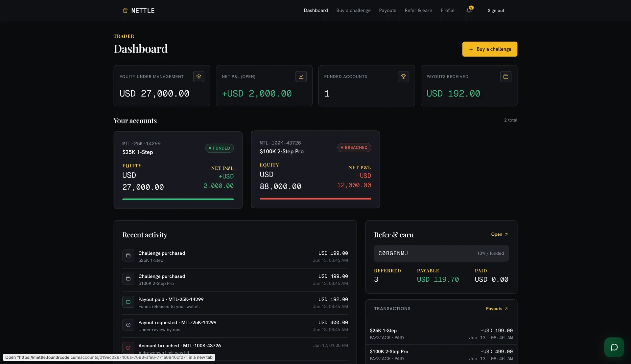
Task: Open the Profile nav item
Action: click(x=447, y=11)
